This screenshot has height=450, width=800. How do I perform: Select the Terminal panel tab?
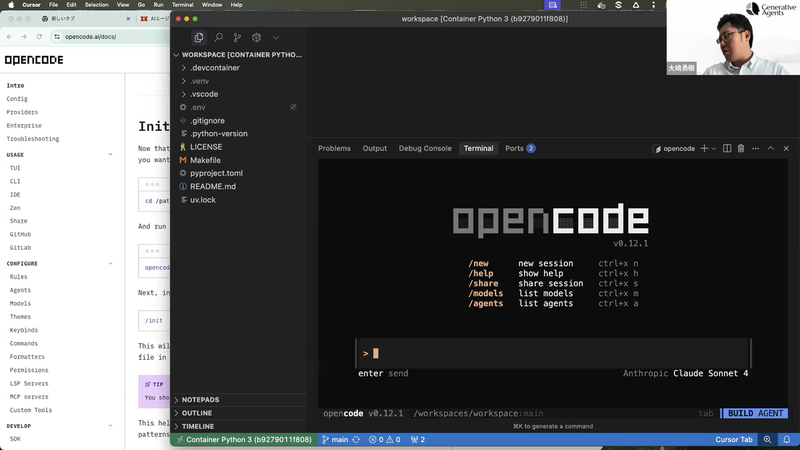478,148
